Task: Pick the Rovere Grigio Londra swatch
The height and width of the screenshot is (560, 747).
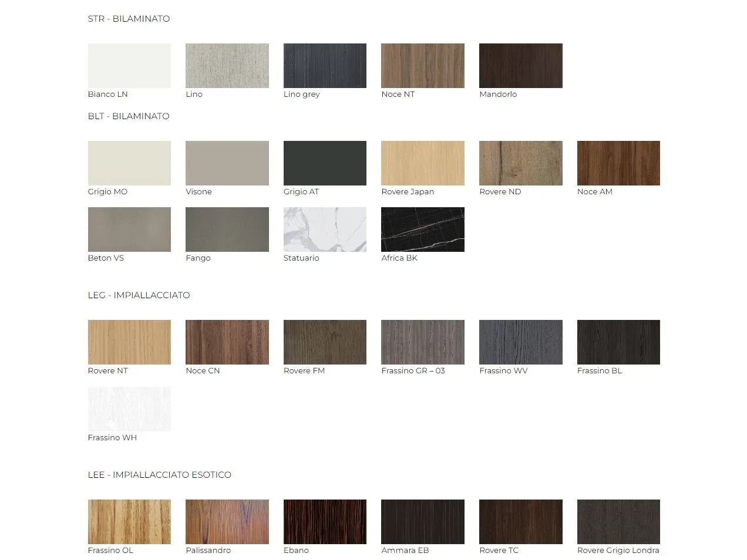Action: [x=618, y=522]
